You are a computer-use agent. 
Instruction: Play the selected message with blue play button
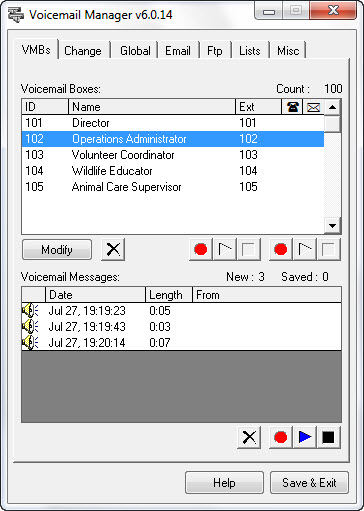(305, 437)
